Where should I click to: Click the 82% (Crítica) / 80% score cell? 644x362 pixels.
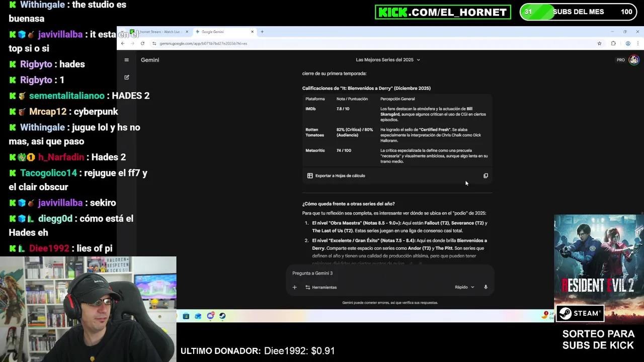[x=355, y=132]
